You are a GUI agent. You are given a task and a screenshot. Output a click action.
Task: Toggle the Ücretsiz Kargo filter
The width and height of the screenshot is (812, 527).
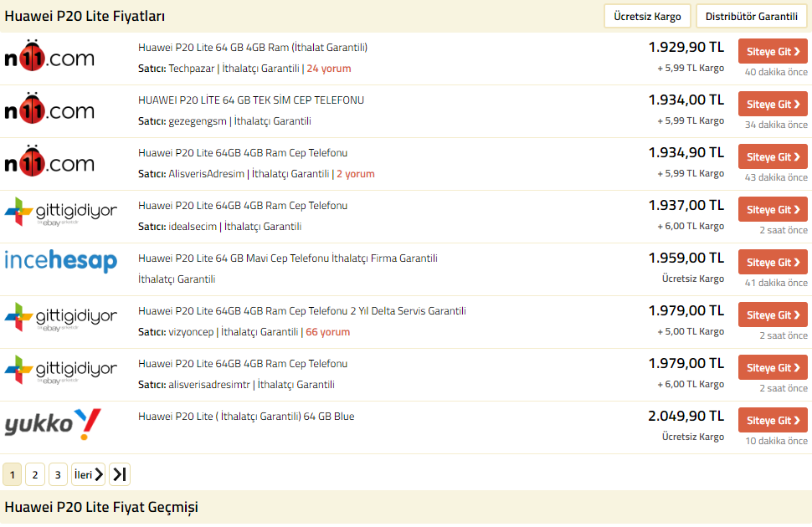tap(648, 16)
